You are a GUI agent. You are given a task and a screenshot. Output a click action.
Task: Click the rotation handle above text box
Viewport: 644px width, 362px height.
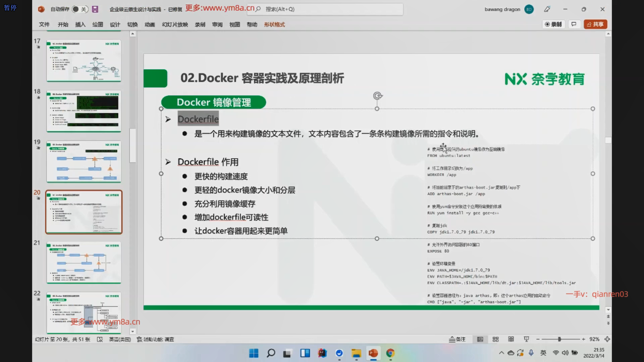click(378, 96)
